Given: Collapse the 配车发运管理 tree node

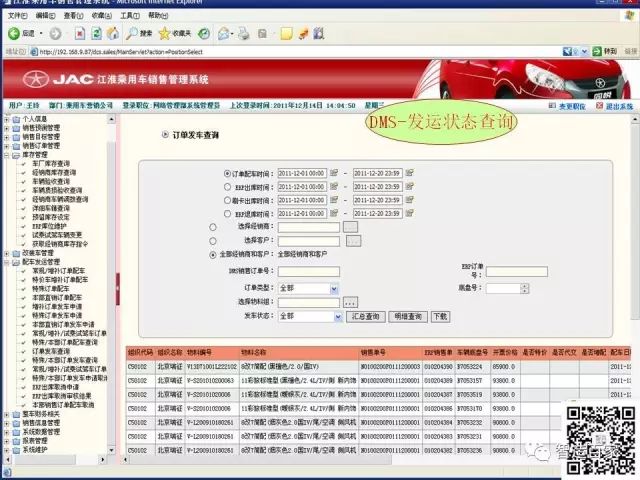Looking at the screenshot, I should coord(7,262).
